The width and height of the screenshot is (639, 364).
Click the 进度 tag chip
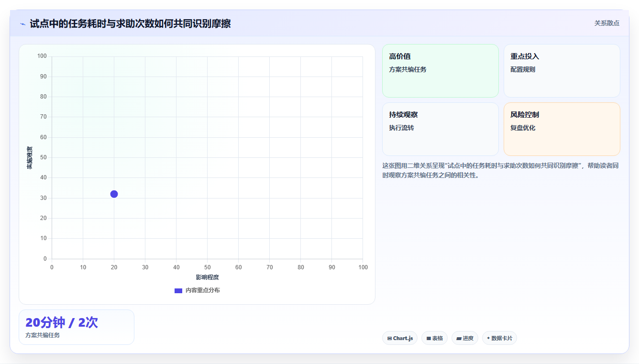point(465,338)
